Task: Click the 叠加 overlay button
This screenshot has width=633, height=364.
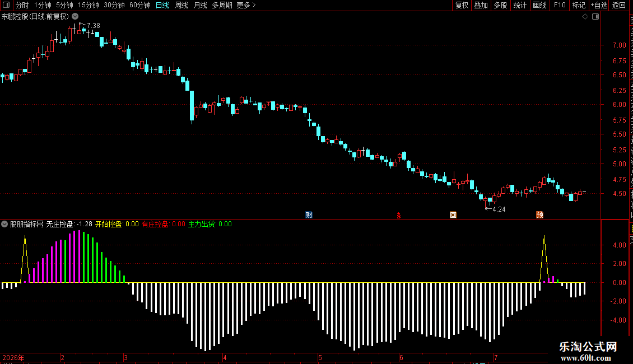Action: [481, 5]
